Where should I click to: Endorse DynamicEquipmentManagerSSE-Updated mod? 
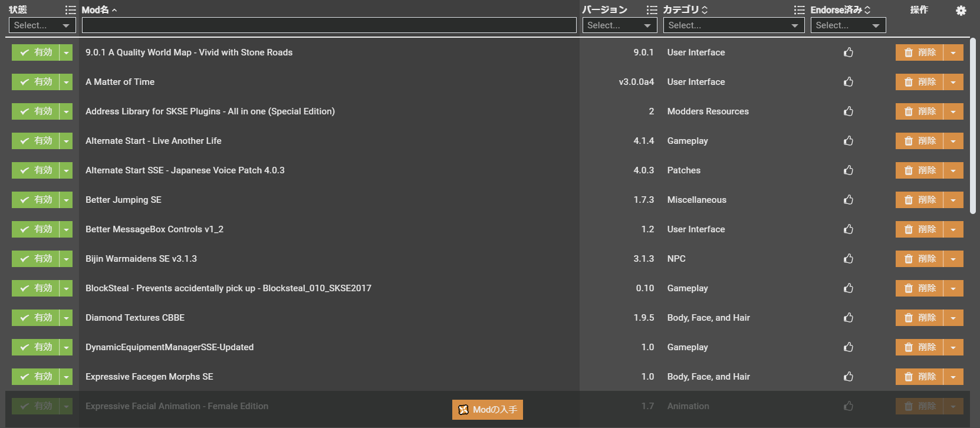tap(849, 347)
